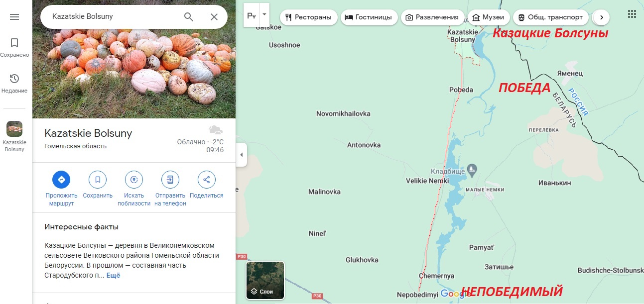
Task: Collapse the side panel with arrow
Action: (x=242, y=155)
